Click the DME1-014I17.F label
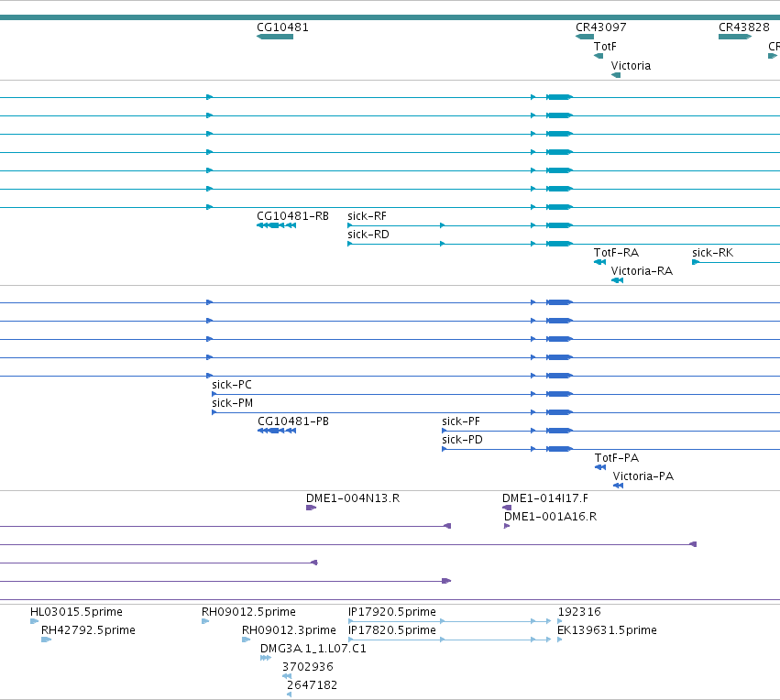 [545, 498]
